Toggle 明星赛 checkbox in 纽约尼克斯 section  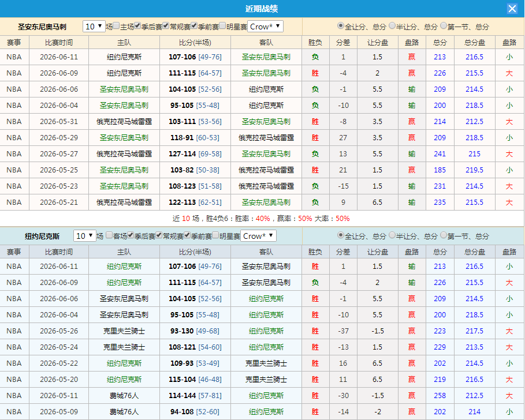pyautogui.click(x=215, y=235)
